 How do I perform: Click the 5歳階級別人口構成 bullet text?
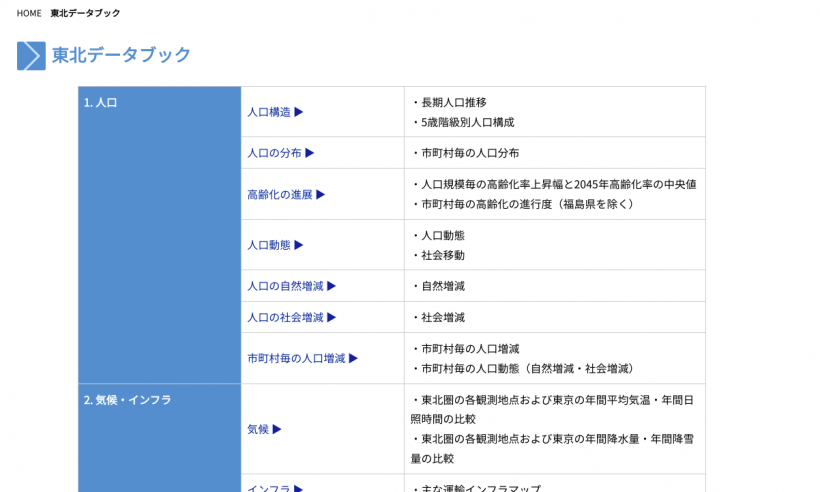463,122
